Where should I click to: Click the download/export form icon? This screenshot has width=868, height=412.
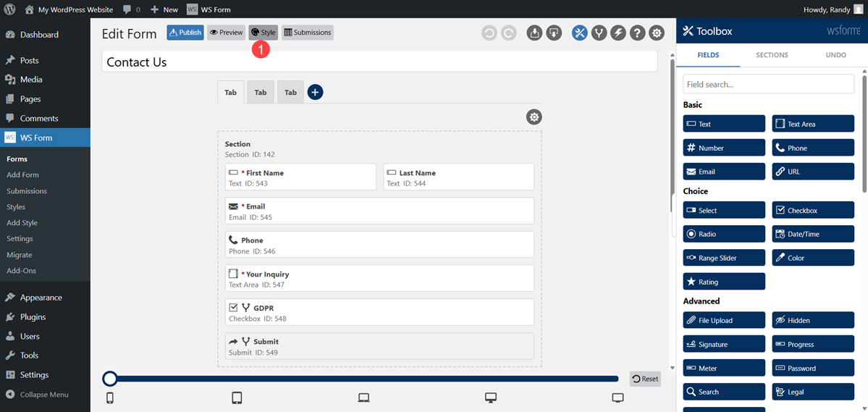(554, 33)
